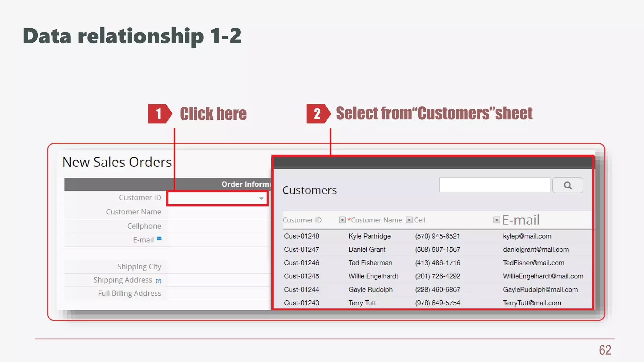Open filter arrow beside Customer ID column
Screen dimensions: 644x362
click(x=342, y=220)
